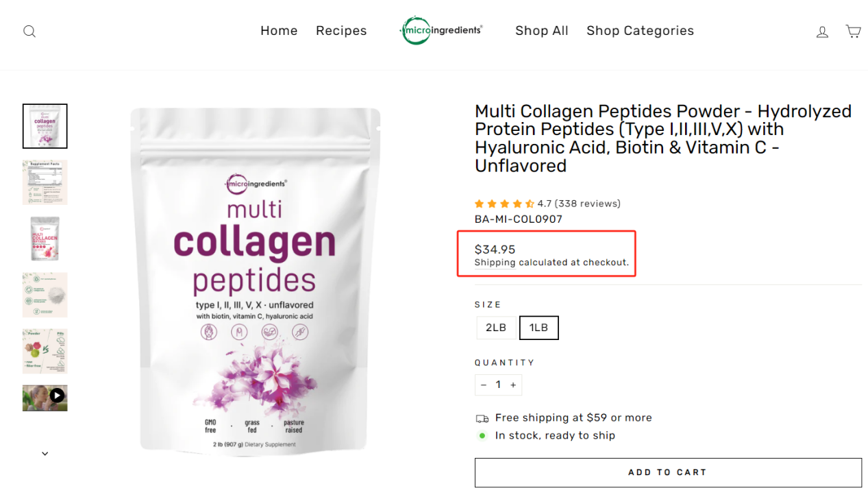Screen dimensions: 868x497
Task: Click the Add to Cart button
Action: click(668, 472)
